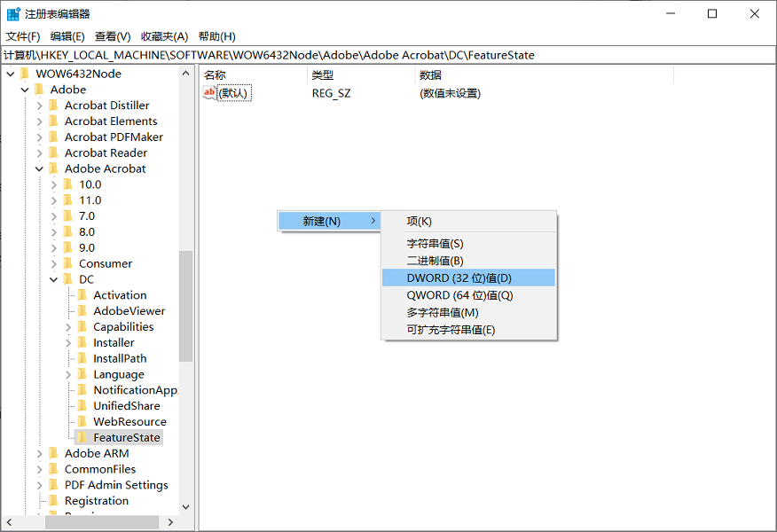Select the Registration tree item

click(96, 501)
